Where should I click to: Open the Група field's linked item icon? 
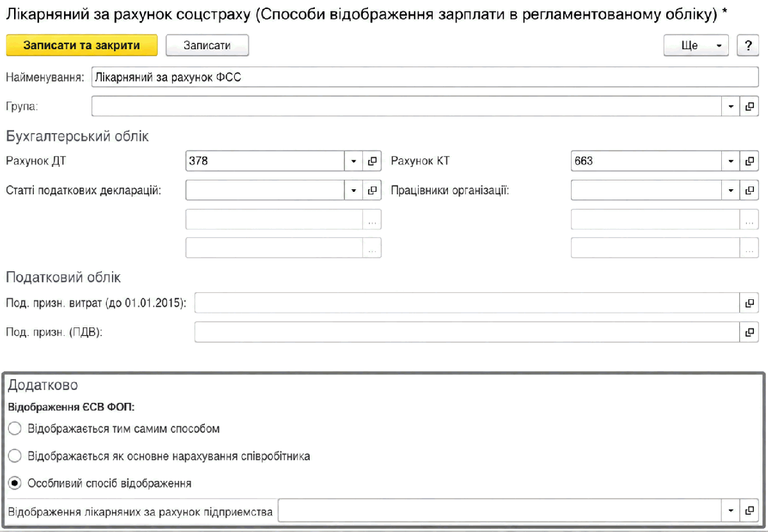pyautogui.click(x=749, y=106)
